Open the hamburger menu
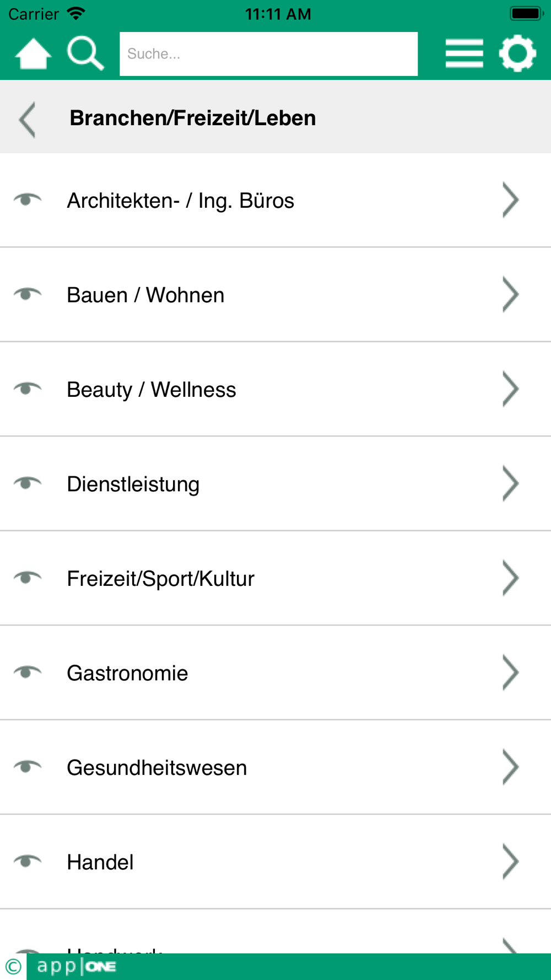Screen dimensions: 551x980 464,54
